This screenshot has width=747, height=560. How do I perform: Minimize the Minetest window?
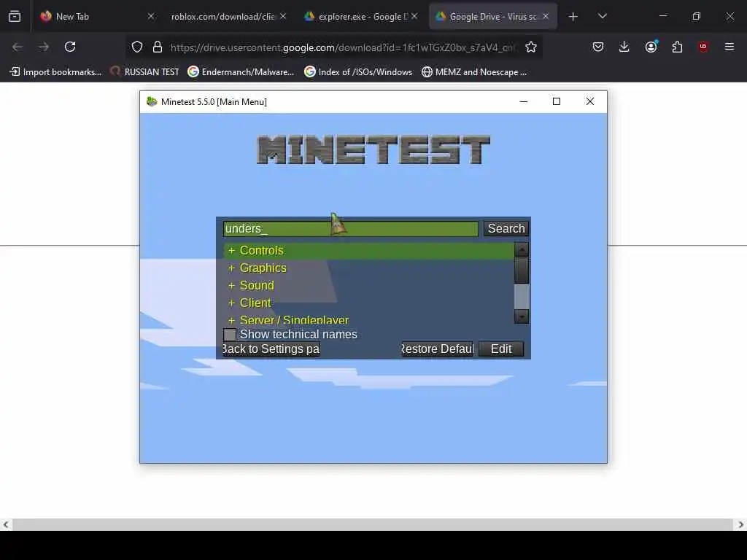coord(524,101)
